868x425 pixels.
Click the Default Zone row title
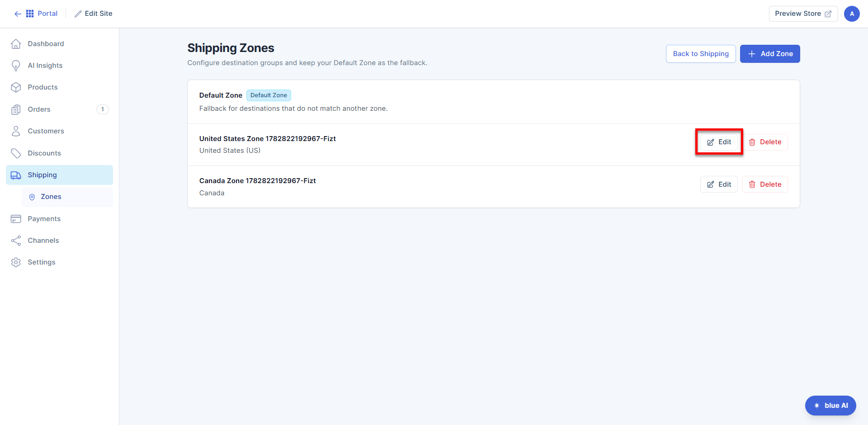coord(221,95)
